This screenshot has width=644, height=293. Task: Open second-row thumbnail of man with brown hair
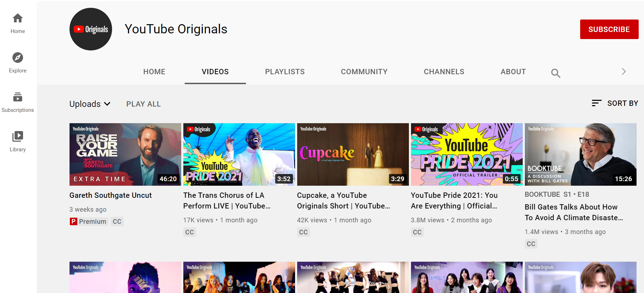[581, 277]
